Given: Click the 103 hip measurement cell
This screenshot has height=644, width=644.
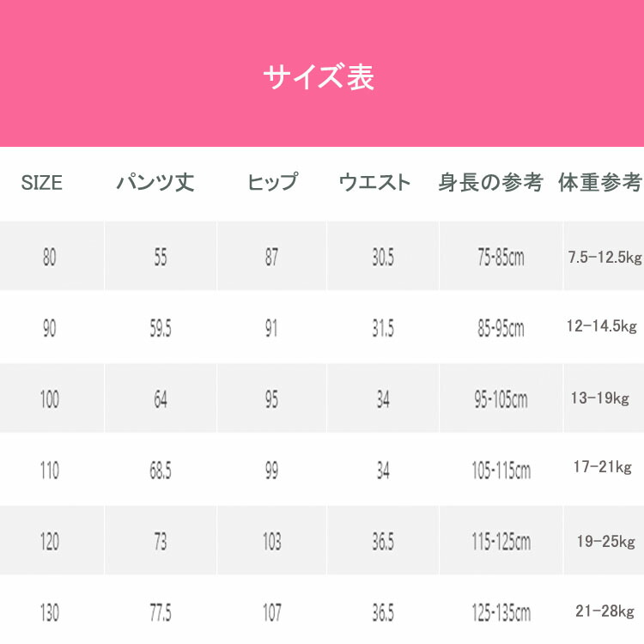Looking at the screenshot, I should tap(272, 542).
